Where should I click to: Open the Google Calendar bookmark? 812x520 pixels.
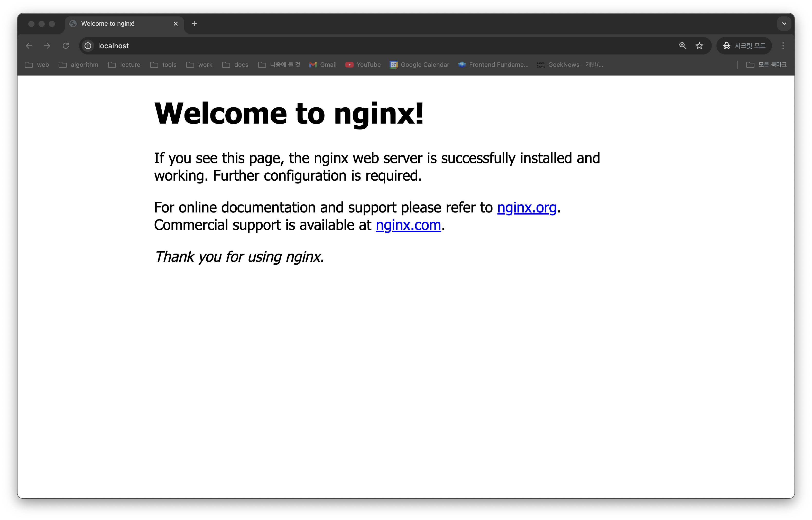pyautogui.click(x=419, y=64)
